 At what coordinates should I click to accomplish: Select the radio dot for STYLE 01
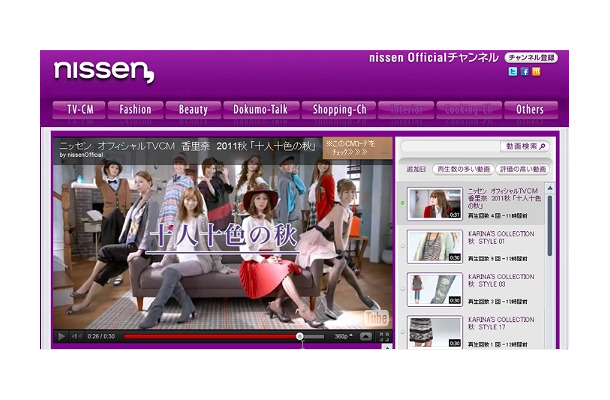[x=403, y=246]
